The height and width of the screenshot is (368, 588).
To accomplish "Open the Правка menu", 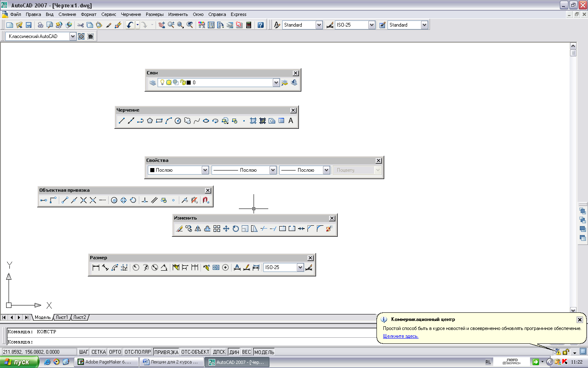I will [33, 14].
